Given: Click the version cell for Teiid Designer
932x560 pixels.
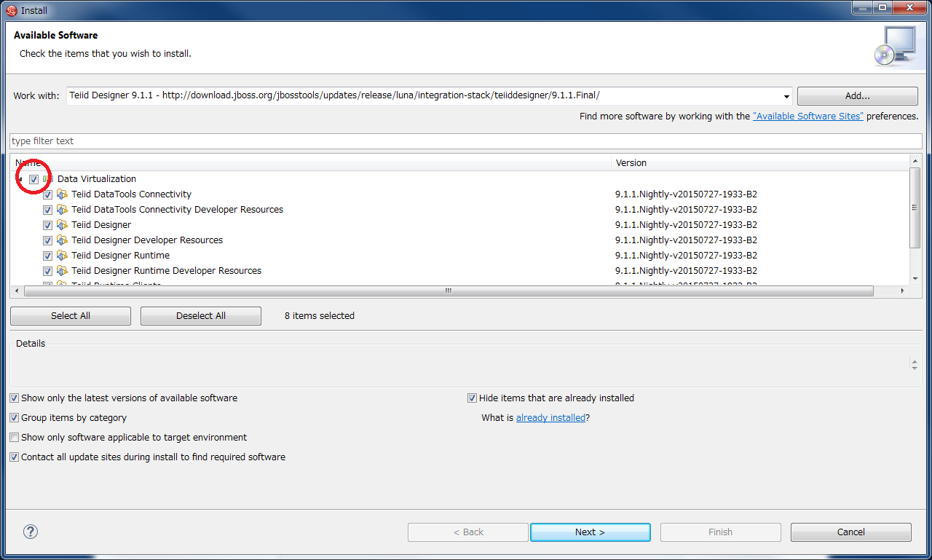Looking at the screenshot, I should (x=686, y=225).
